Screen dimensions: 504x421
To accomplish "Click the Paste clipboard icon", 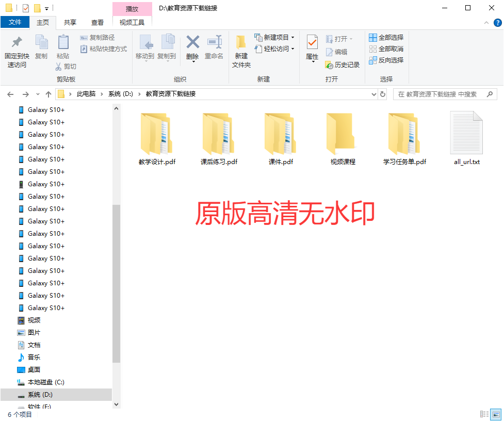I will pos(63,42).
